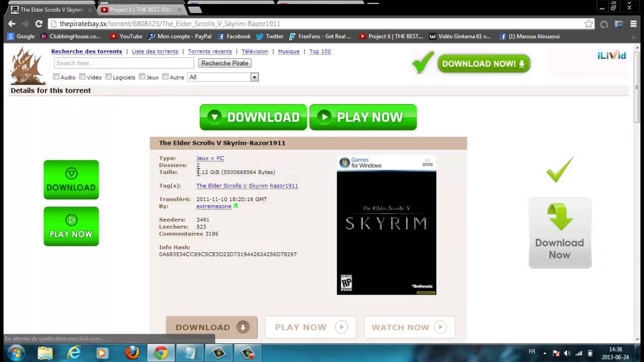
Task: Check the Jeux checkbox
Action: [142, 77]
